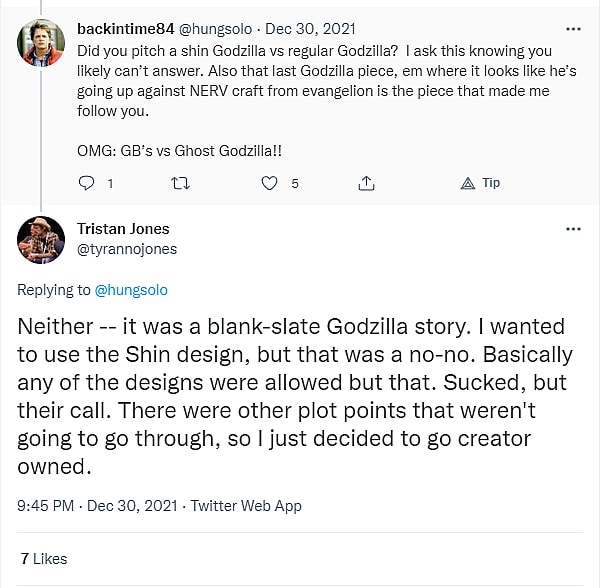Click the 5 likes count on first tweet

(295, 184)
